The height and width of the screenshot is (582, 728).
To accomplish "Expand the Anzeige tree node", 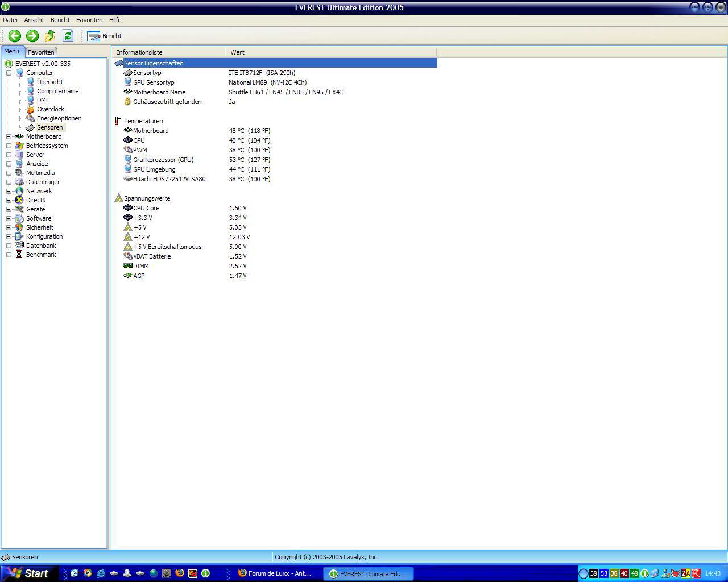I will 9,164.
